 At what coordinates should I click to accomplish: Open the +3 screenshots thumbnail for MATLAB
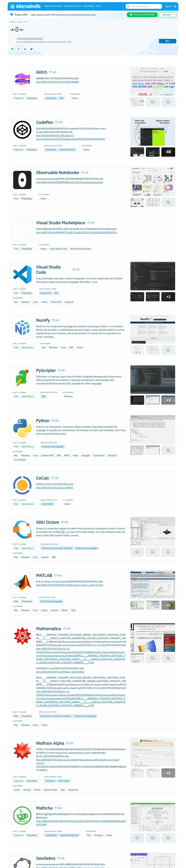tap(168, 605)
